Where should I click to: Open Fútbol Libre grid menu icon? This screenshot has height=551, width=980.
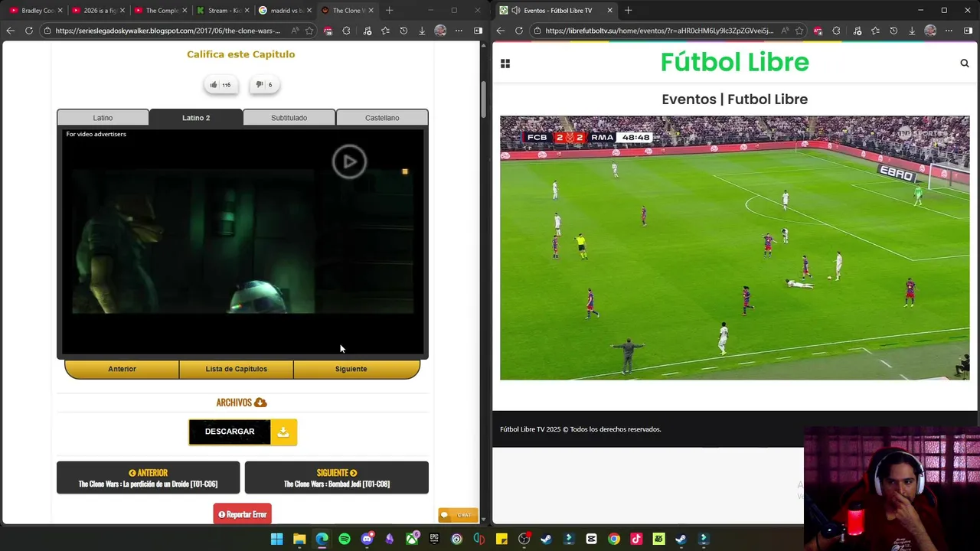pyautogui.click(x=505, y=64)
